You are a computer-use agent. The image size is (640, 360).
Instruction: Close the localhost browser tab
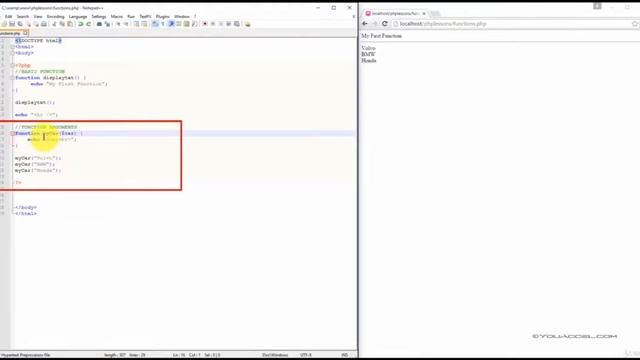pyautogui.click(x=424, y=13)
